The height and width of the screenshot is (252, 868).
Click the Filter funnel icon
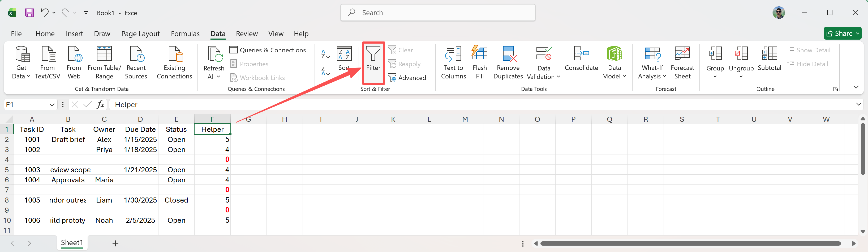point(373,54)
